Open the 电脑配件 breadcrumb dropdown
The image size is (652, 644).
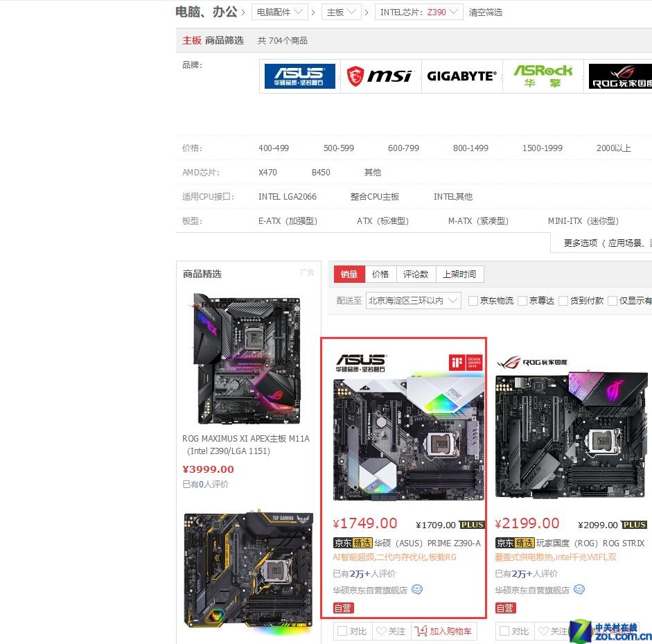coord(279,12)
